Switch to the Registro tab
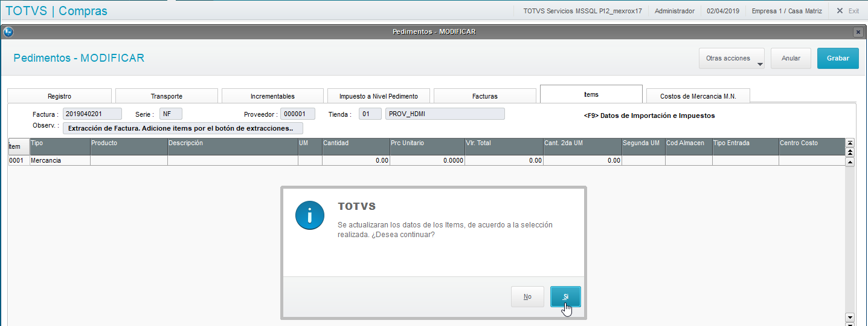Screen dimensions: 868x326 [x=59, y=96]
